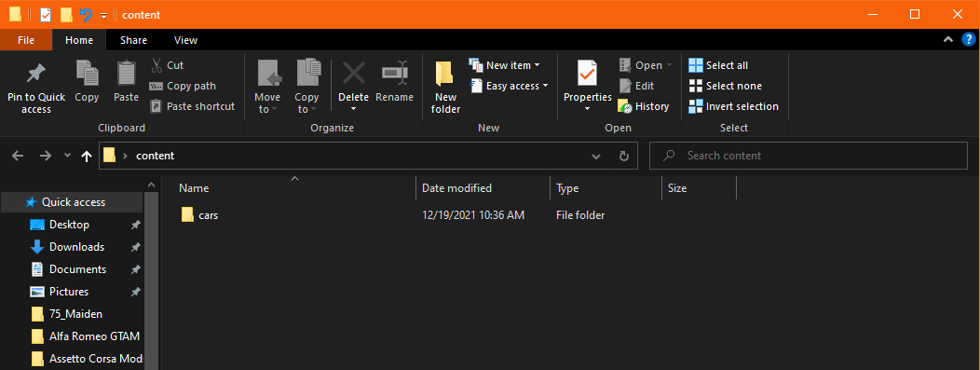The width and height of the screenshot is (980, 370).
Task: Go Back with the left arrow
Action: (x=18, y=156)
